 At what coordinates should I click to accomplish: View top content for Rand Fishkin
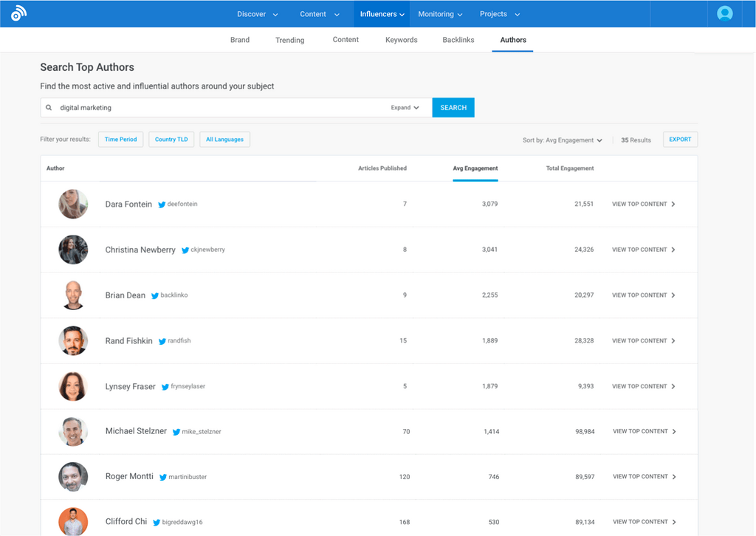[x=644, y=341]
